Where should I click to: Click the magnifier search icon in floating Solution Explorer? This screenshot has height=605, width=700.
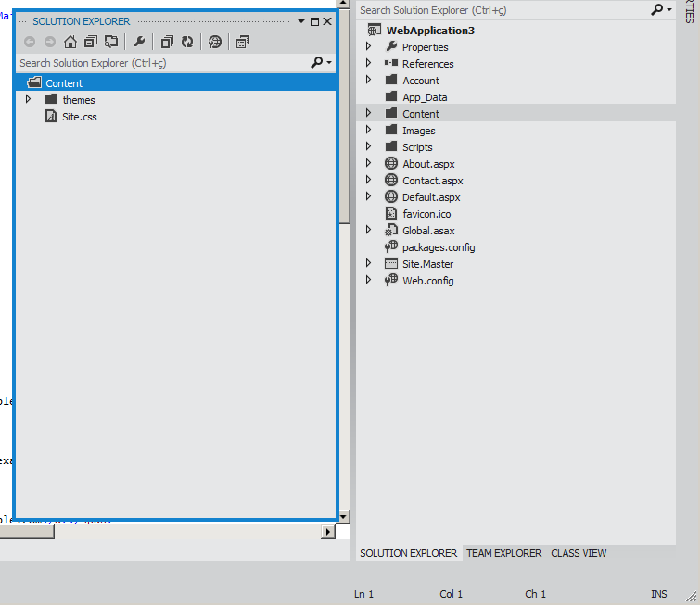(x=316, y=62)
